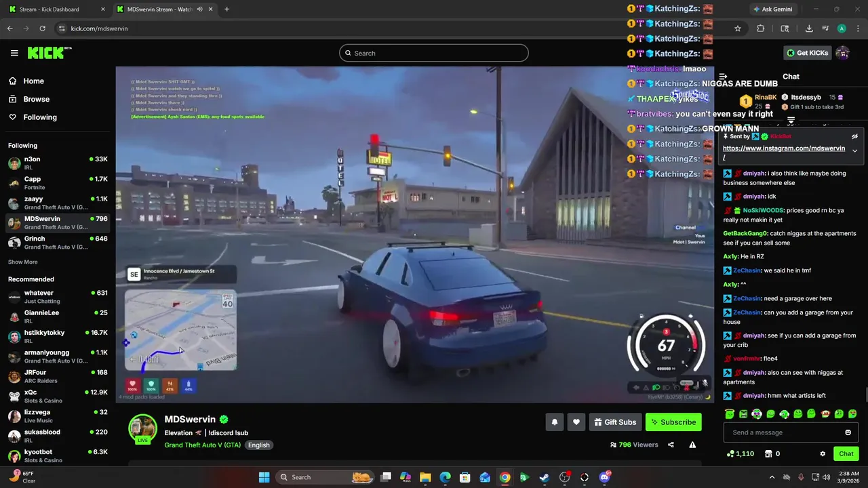
Task: Open channel points 1,110 balance
Action: coord(740,453)
